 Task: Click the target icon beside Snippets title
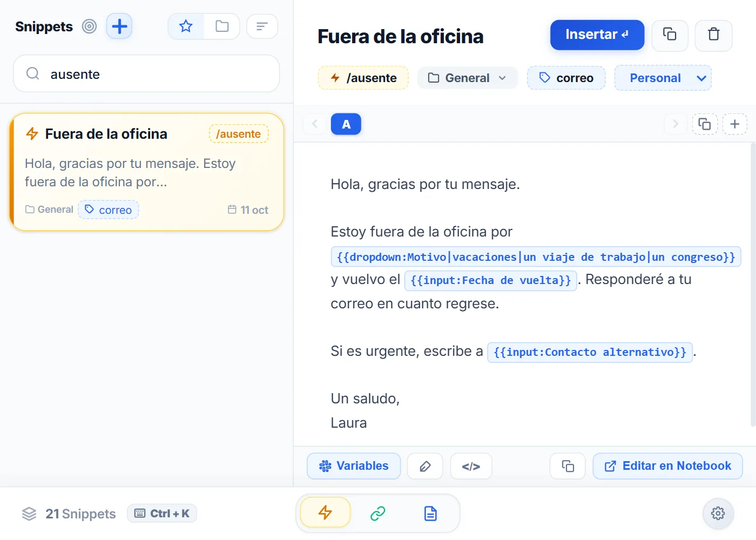tap(89, 26)
